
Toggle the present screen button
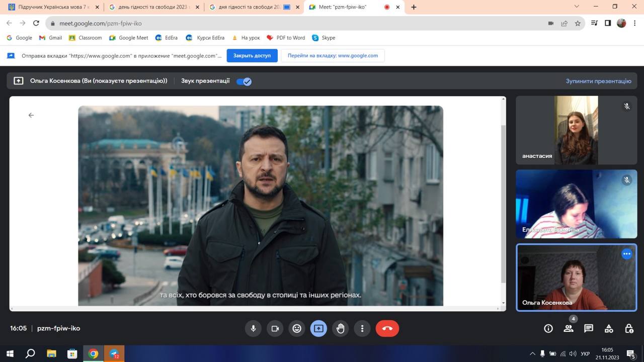click(x=318, y=328)
